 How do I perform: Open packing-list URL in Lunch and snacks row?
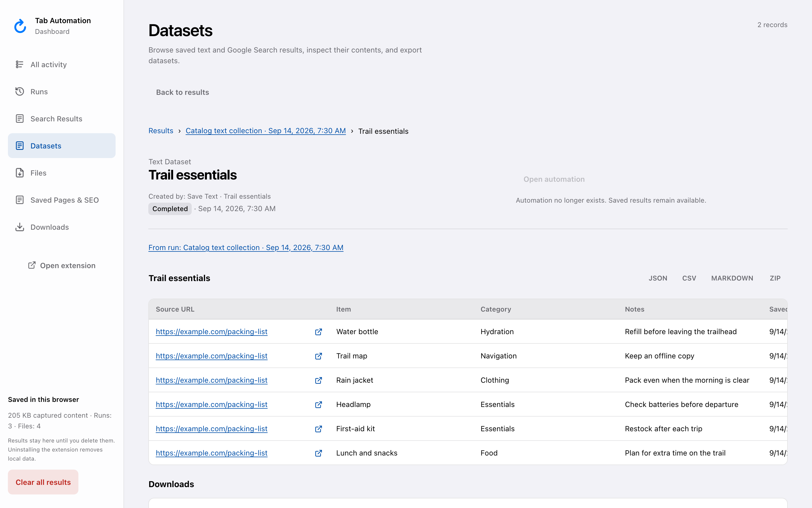[211, 453]
